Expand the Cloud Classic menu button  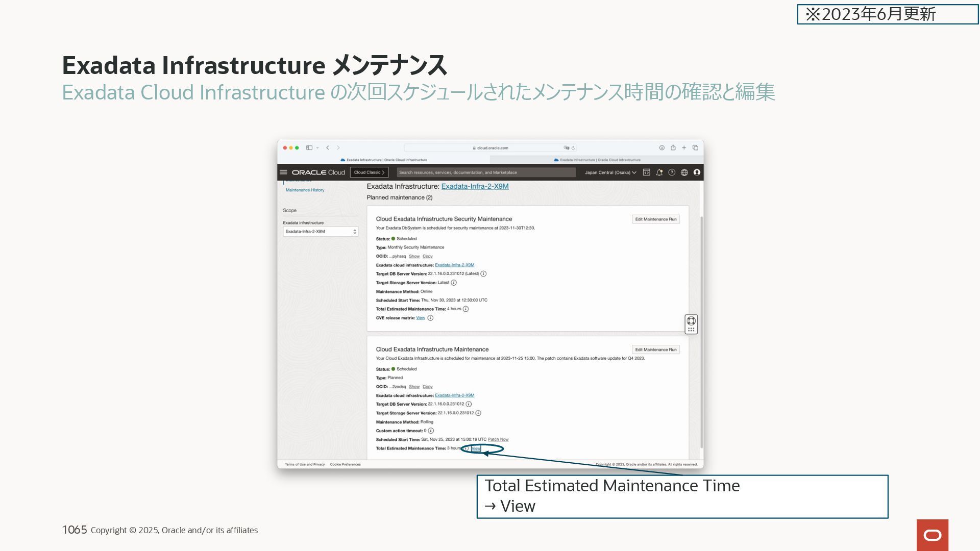[x=369, y=172]
